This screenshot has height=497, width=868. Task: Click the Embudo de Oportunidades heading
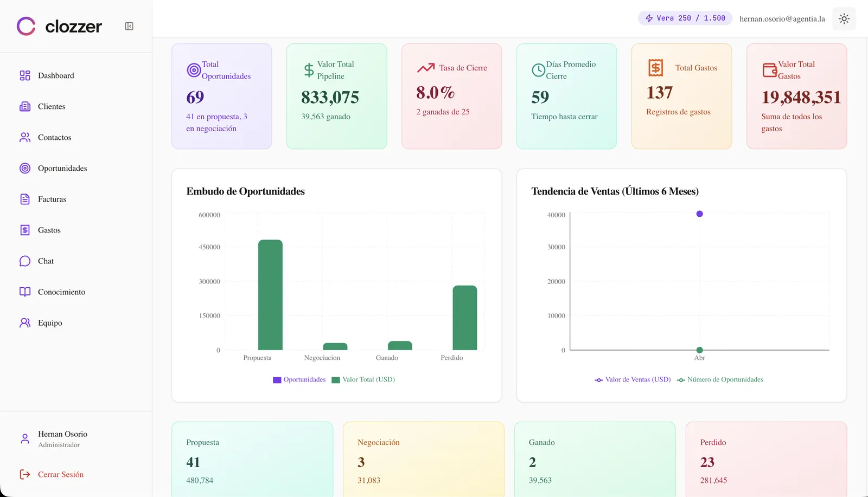pos(246,191)
